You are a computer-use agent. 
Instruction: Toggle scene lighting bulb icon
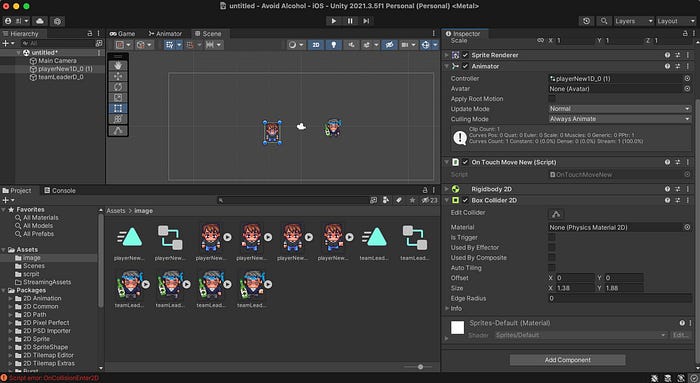point(333,45)
